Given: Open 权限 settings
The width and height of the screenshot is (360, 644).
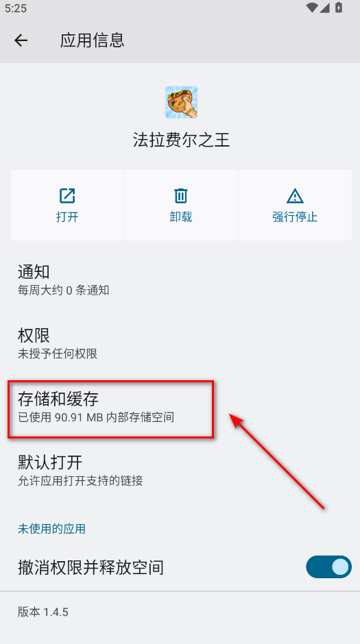Looking at the screenshot, I should click(x=180, y=343).
